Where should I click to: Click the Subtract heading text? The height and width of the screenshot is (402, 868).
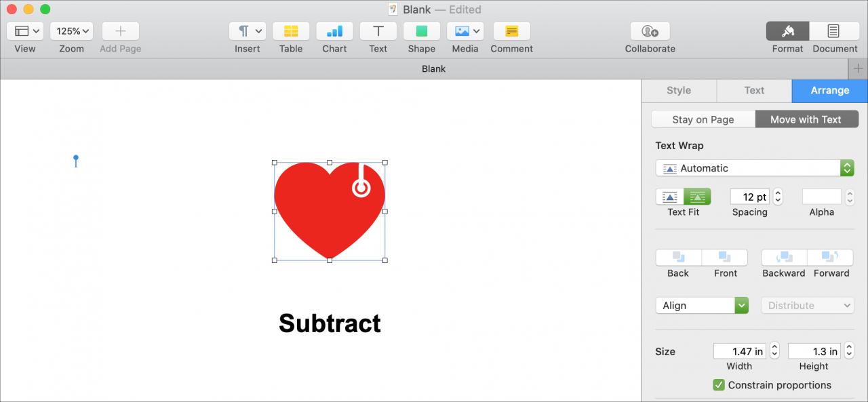point(330,323)
